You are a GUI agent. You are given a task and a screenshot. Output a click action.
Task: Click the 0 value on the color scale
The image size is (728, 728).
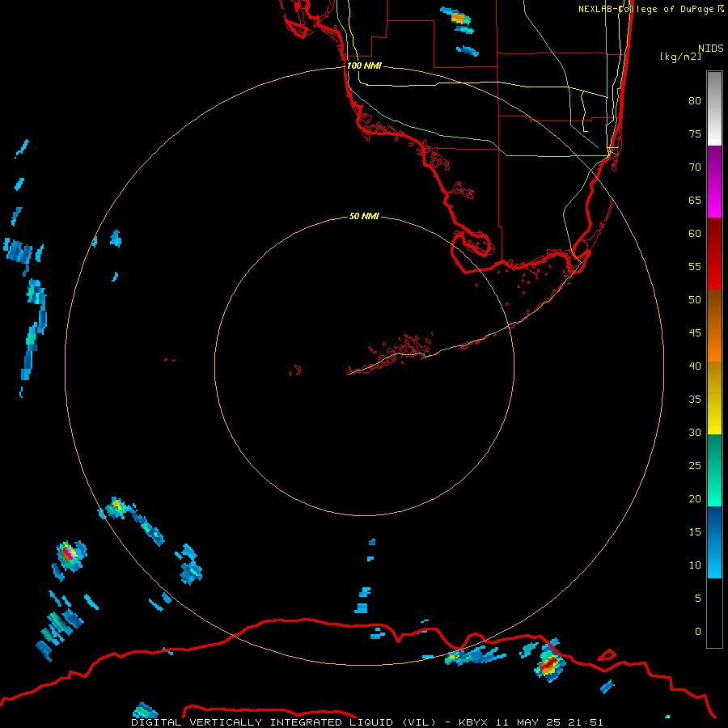[698, 632]
